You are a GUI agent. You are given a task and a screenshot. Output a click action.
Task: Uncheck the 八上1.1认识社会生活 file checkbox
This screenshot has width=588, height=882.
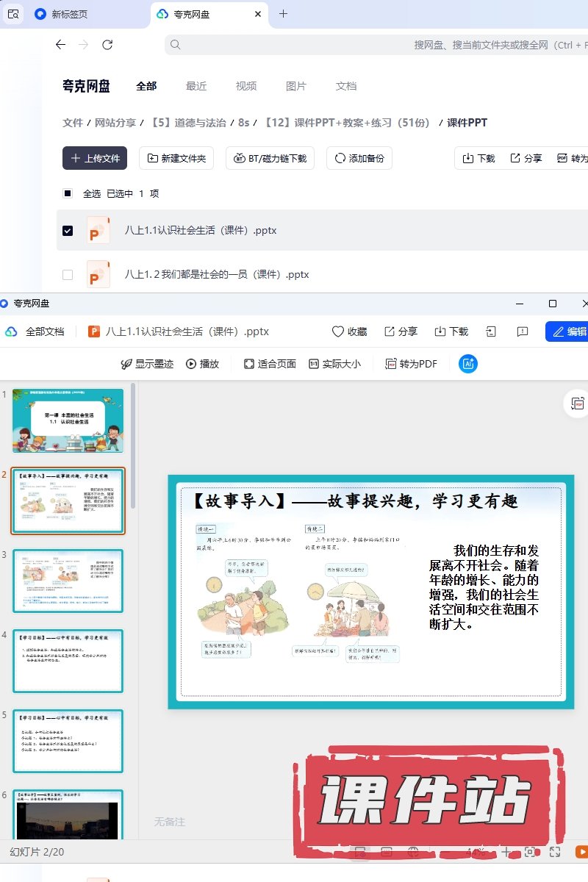(68, 231)
